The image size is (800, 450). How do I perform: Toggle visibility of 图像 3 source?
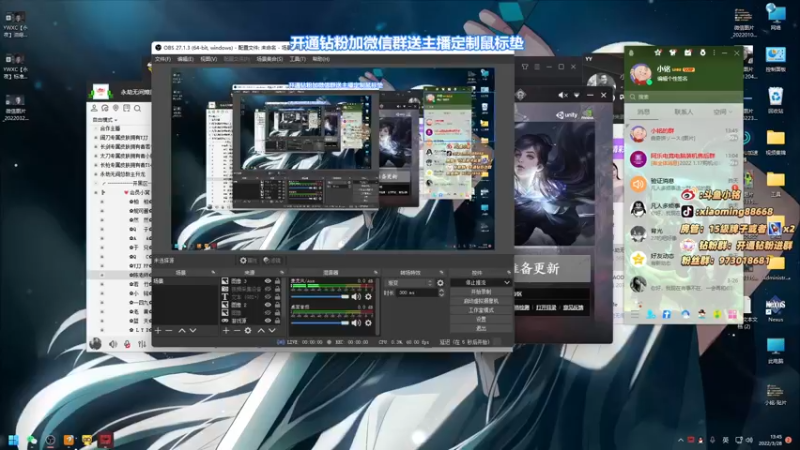click(268, 281)
